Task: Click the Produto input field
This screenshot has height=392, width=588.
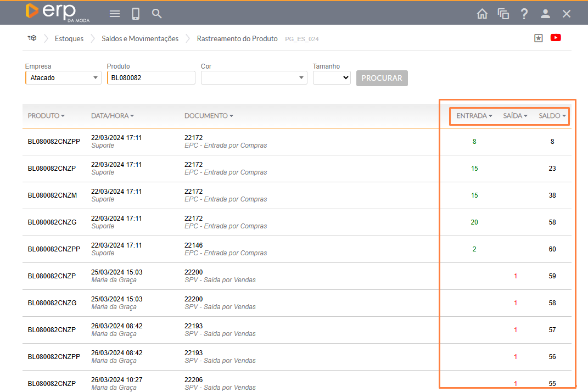Action: [151, 78]
